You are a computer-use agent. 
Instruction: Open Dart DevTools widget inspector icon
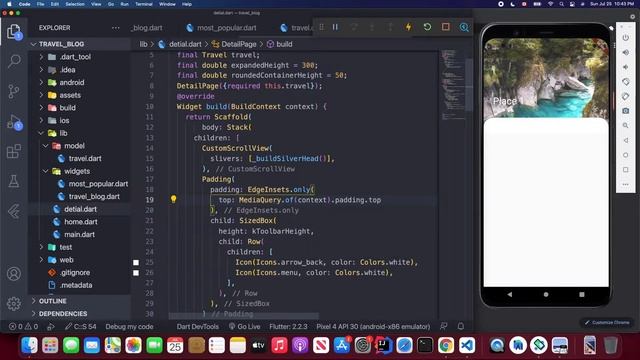click(464, 27)
